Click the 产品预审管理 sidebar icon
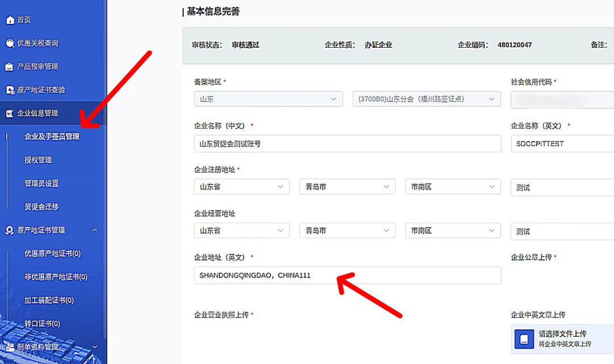This screenshot has height=364, width=614. tap(10, 67)
